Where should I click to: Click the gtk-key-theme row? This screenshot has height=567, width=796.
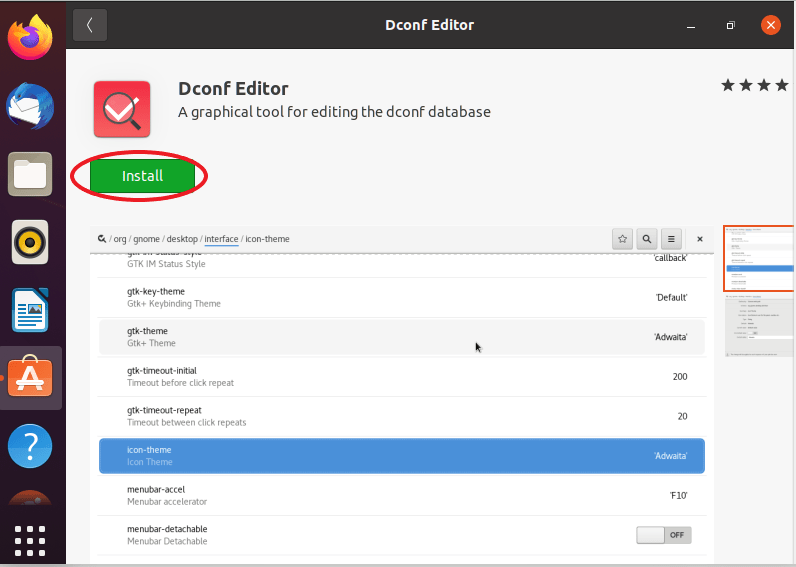tap(402, 297)
